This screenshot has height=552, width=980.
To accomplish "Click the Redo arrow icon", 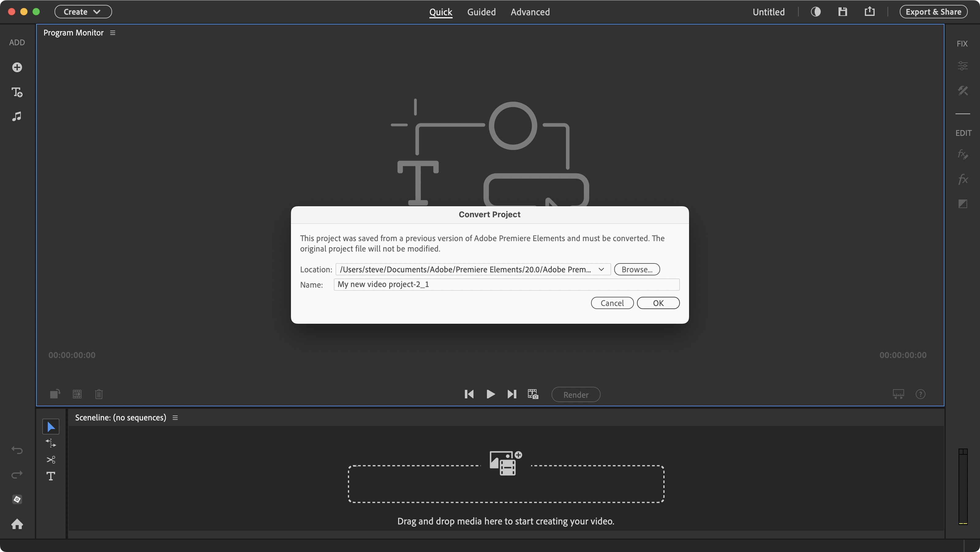I will point(17,475).
